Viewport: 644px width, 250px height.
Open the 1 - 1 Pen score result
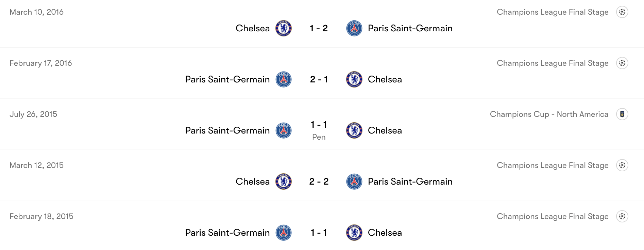(x=319, y=130)
